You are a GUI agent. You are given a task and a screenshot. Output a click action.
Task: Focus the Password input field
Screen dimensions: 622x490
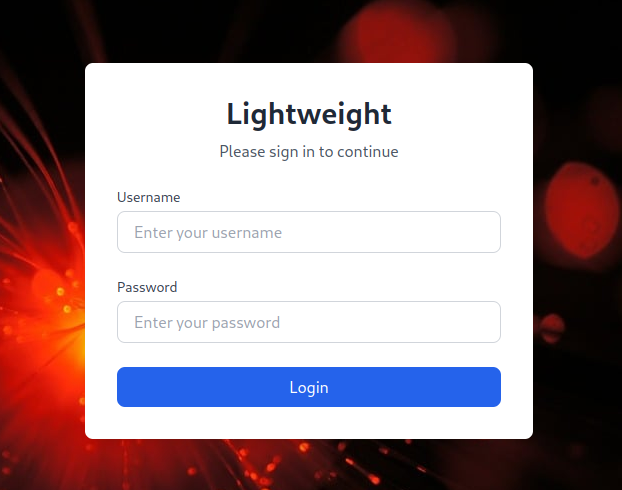pyautogui.click(x=308, y=322)
